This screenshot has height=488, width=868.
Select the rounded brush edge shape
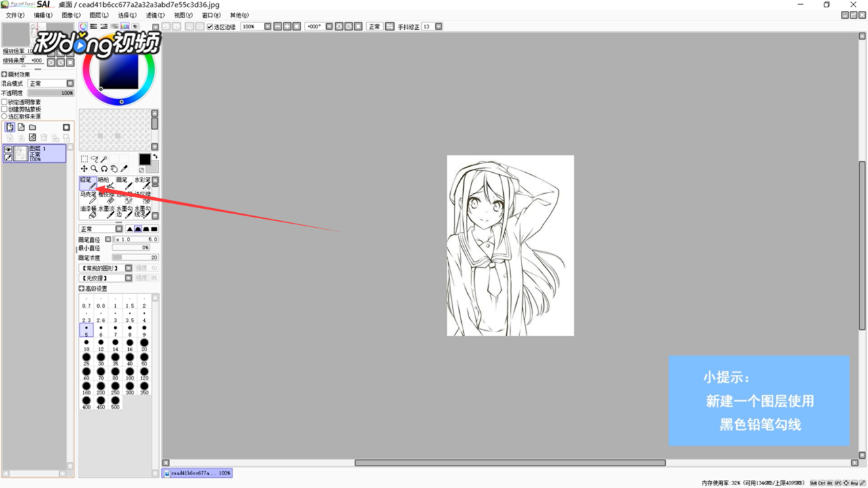click(138, 229)
